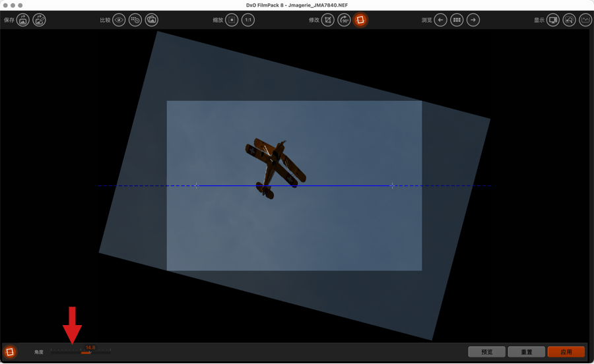Click the zoom fit-to-screen icon

[232, 20]
